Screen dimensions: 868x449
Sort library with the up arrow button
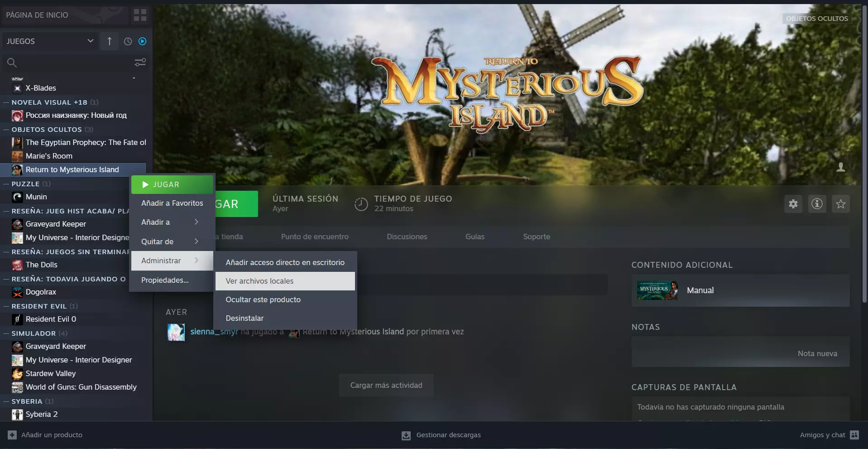[x=109, y=41]
